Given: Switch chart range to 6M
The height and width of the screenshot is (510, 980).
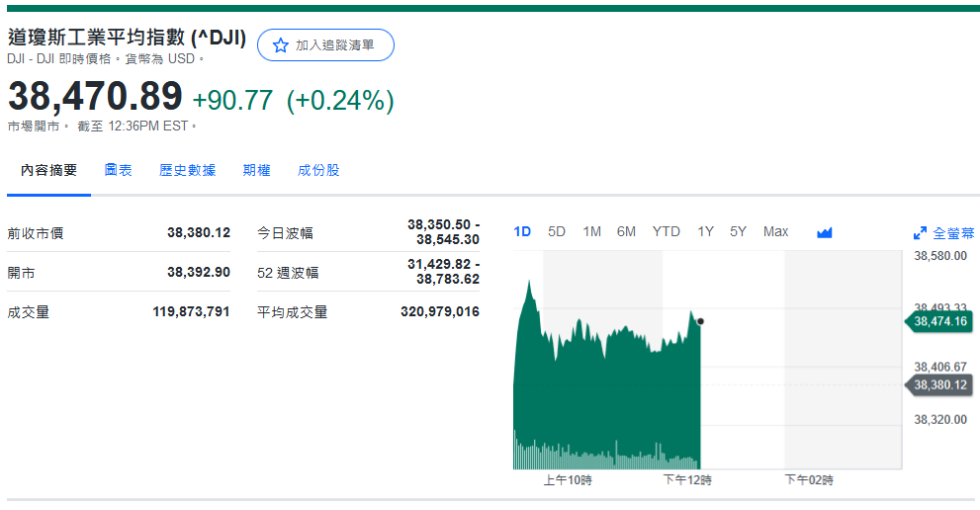Looking at the screenshot, I should click(626, 231).
